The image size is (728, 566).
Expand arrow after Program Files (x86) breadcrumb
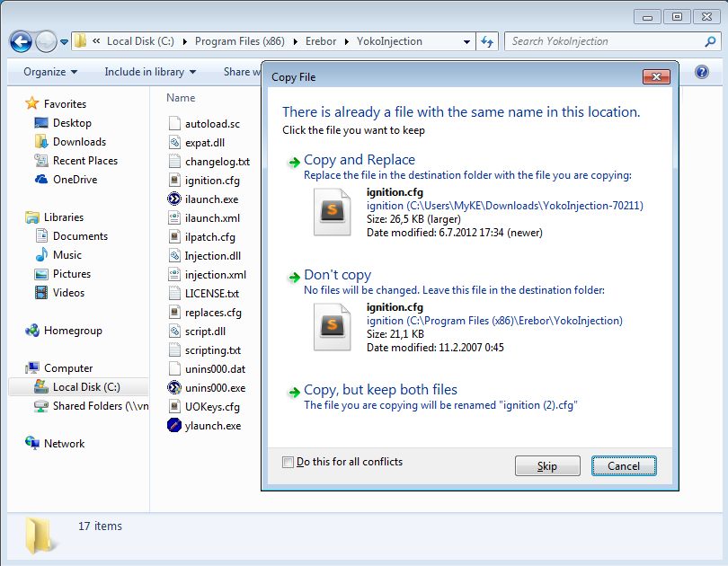(296, 41)
